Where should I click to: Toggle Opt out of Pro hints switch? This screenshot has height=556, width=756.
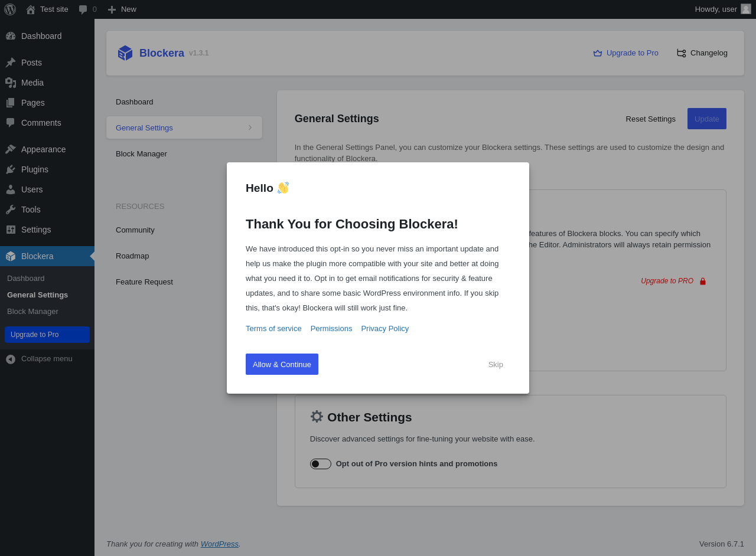tap(321, 464)
